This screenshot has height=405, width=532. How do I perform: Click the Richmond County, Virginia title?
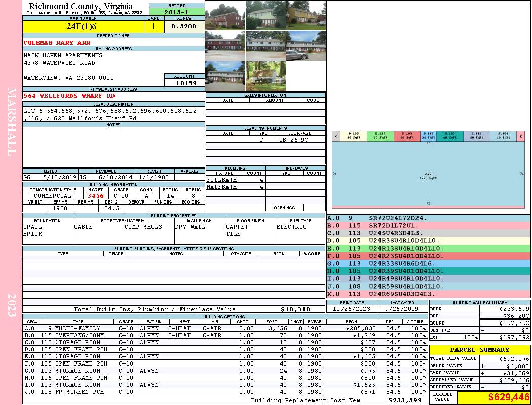81,6
